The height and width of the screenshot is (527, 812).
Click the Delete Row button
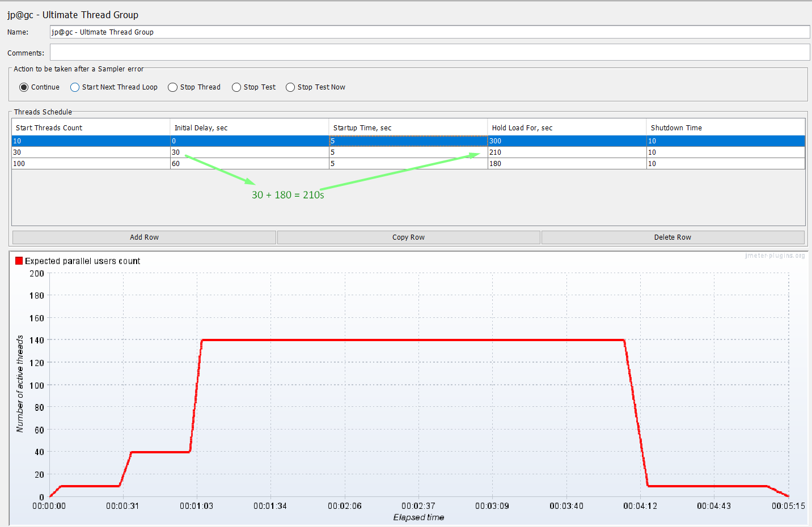[x=673, y=237]
